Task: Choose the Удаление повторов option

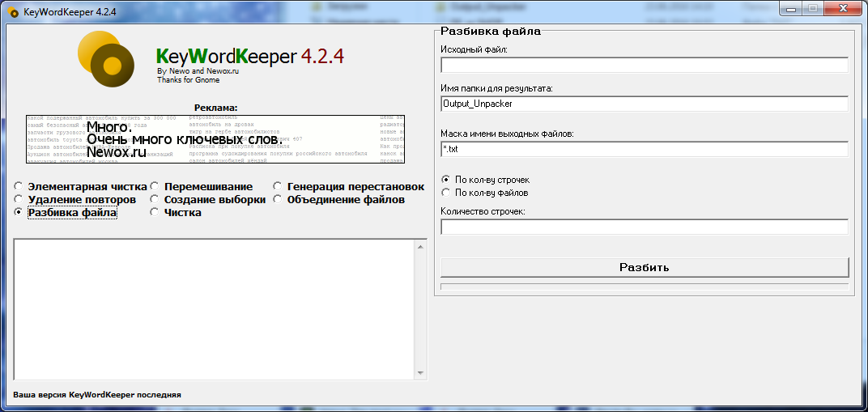Action: (x=19, y=199)
